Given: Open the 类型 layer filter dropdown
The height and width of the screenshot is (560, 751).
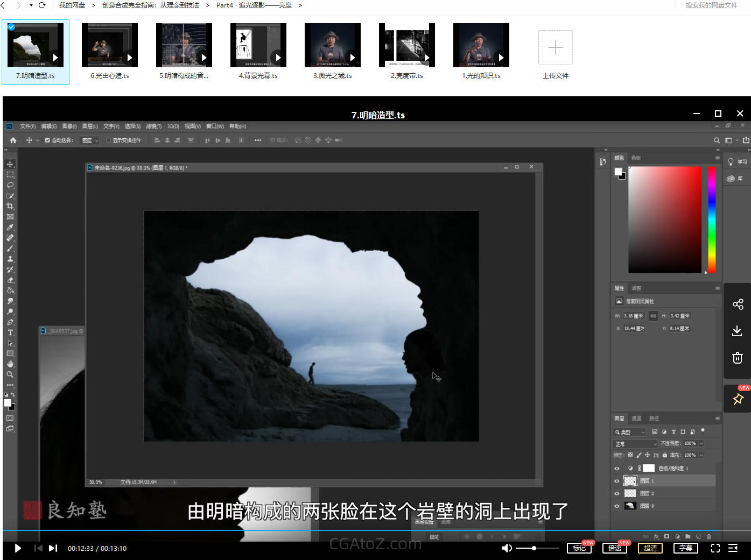Looking at the screenshot, I should (x=629, y=432).
